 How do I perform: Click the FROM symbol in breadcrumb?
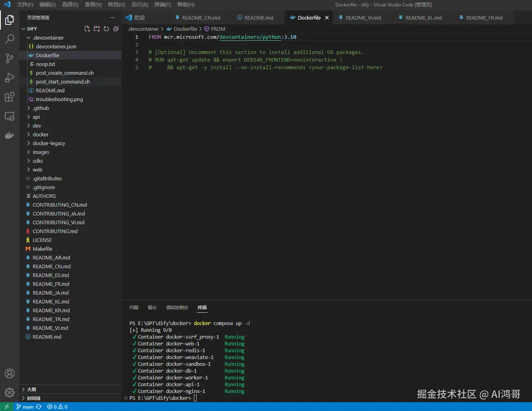(215, 29)
